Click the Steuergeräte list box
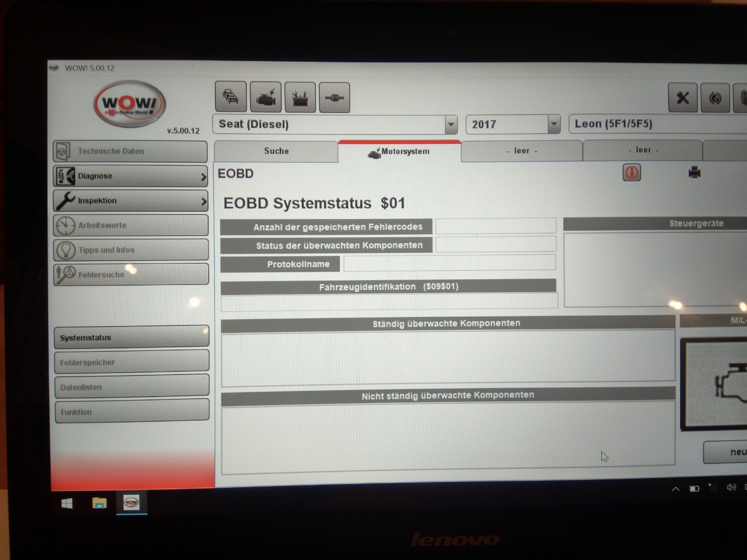 pyautogui.click(x=655, y=269)
